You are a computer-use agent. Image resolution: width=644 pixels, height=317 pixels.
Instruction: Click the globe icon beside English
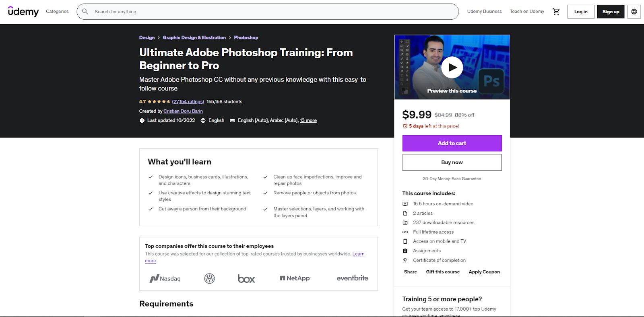pyautogui.click(x=203, y=121)
